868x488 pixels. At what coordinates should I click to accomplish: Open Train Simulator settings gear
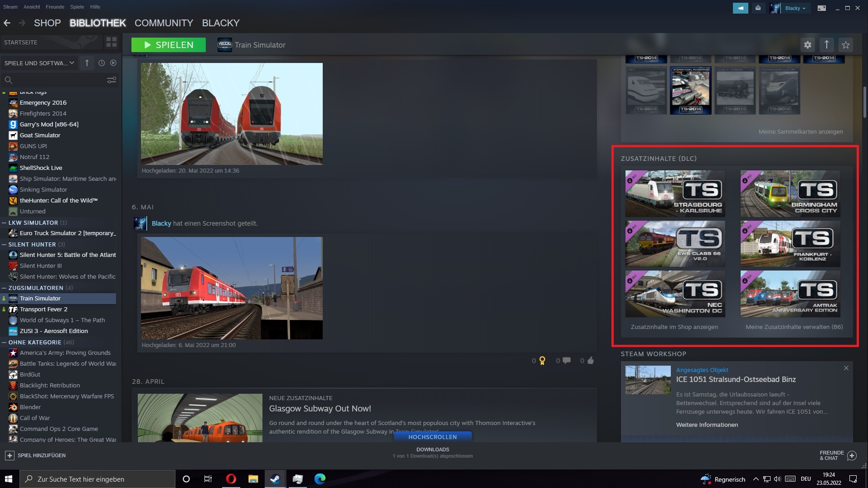[x=808, y=45]
